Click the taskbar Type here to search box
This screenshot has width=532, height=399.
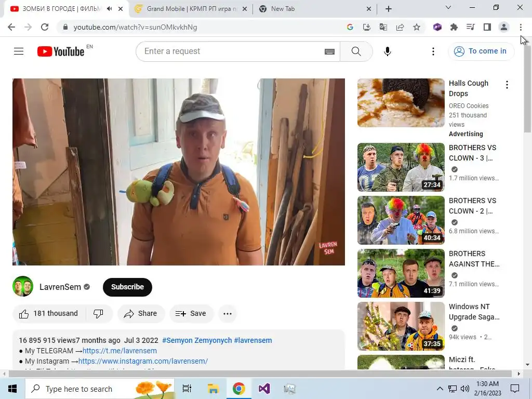pyautogui.click(x=100, y=389)
